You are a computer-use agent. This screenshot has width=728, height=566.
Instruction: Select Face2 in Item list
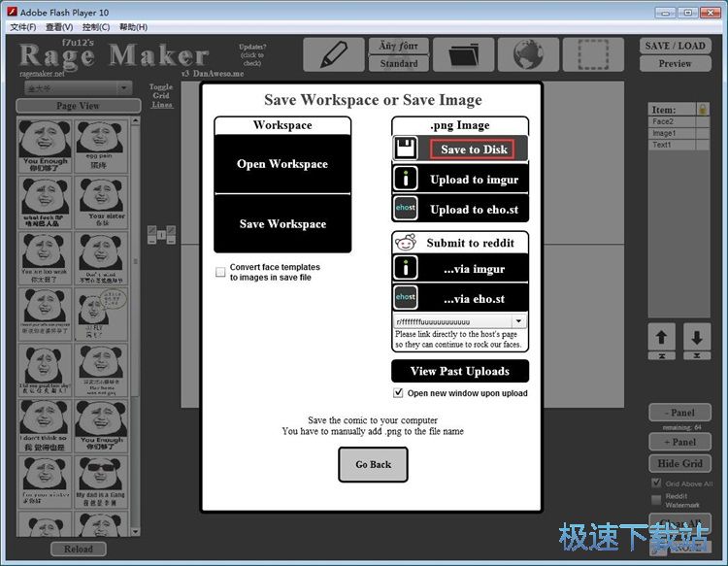672,121
